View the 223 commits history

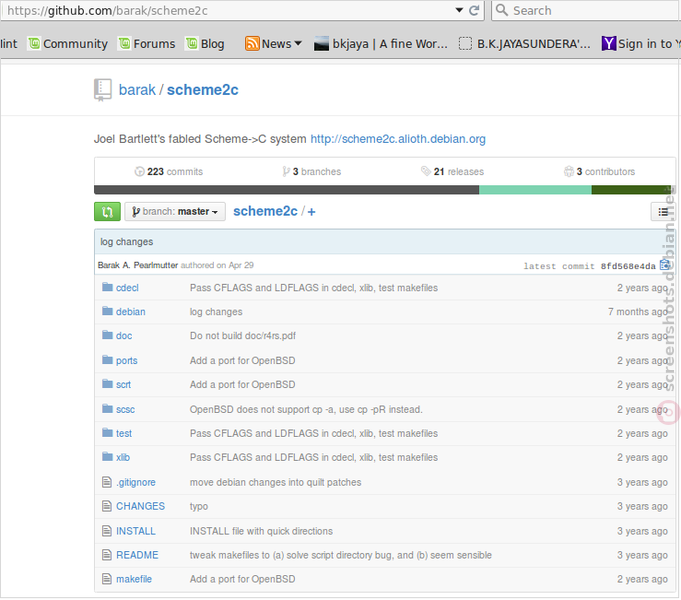[169, 172]
